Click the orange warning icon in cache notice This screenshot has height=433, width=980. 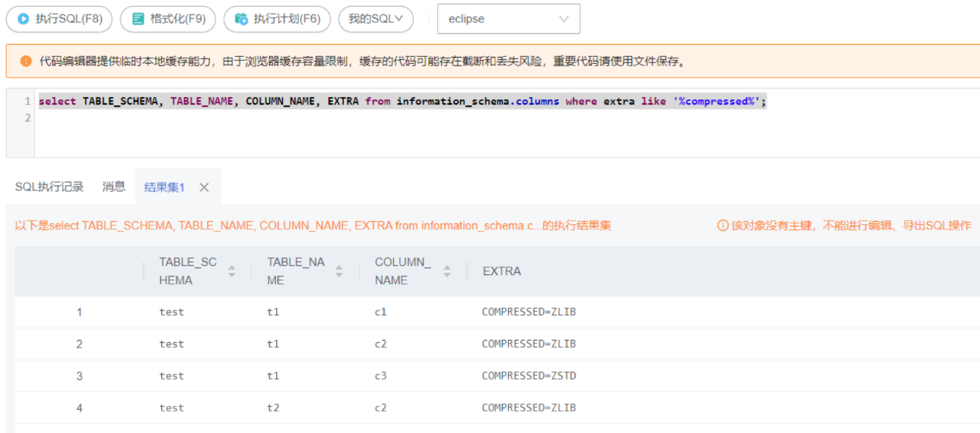[x=26, y=61]
